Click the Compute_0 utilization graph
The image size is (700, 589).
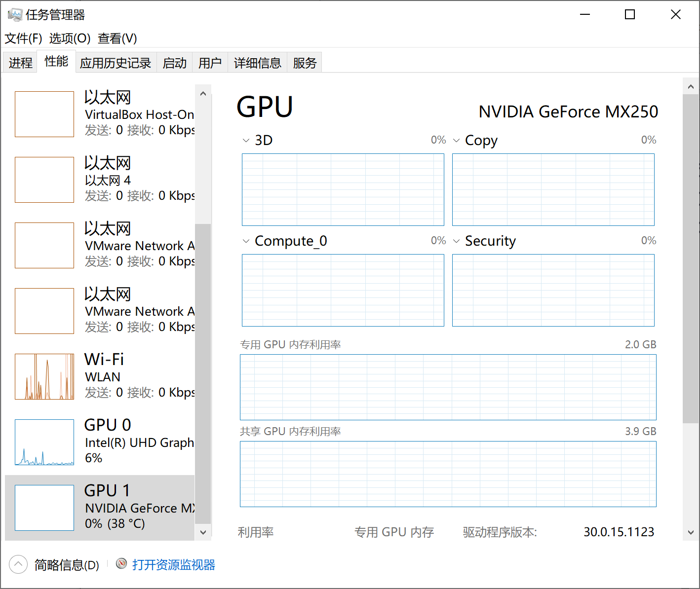[x=343, y=290]
